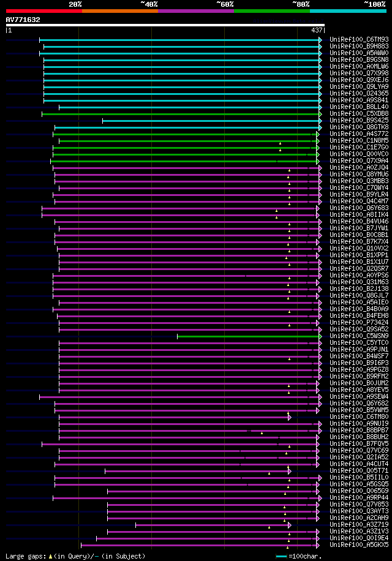Select the UniRef100_Q3MBB3 label
392x561 pixels.
359,181
